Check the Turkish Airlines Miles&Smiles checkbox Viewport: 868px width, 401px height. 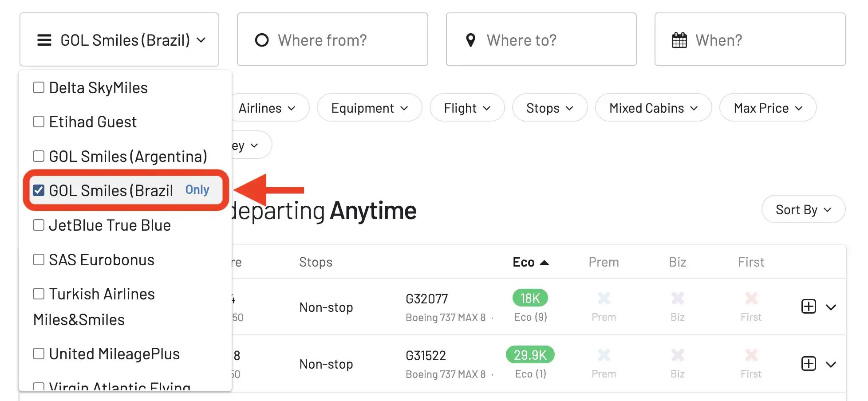click(x=39, y=294)
